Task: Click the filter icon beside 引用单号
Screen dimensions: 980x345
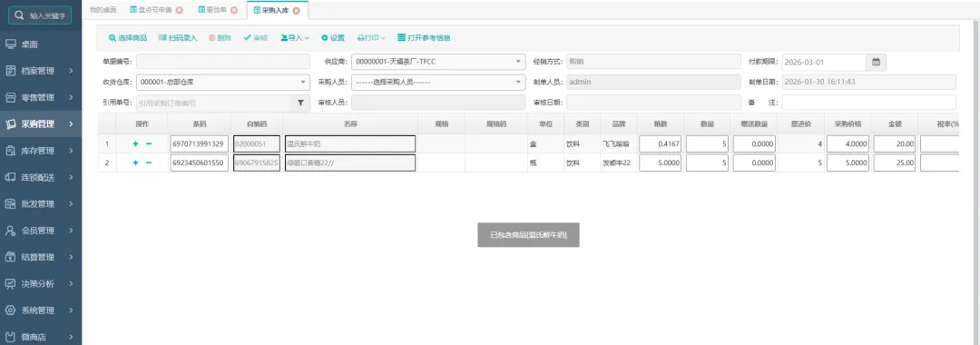Action: (x=300, y=103)
